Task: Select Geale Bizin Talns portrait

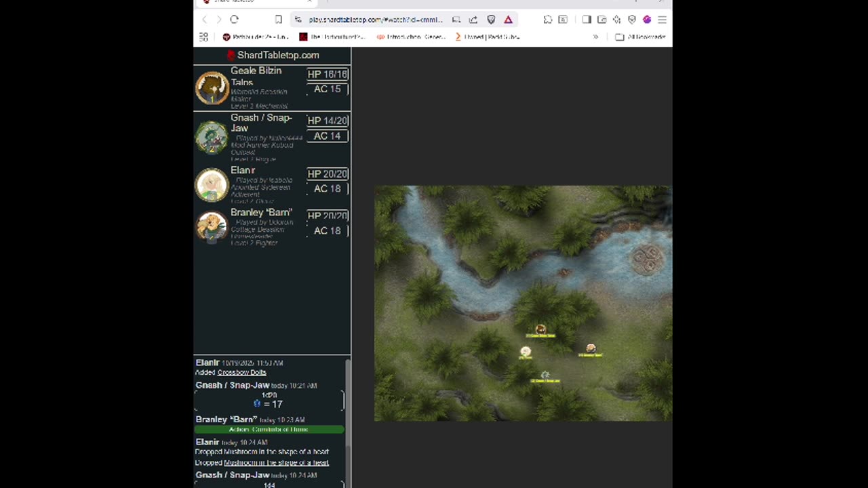Action: [212, 88]
